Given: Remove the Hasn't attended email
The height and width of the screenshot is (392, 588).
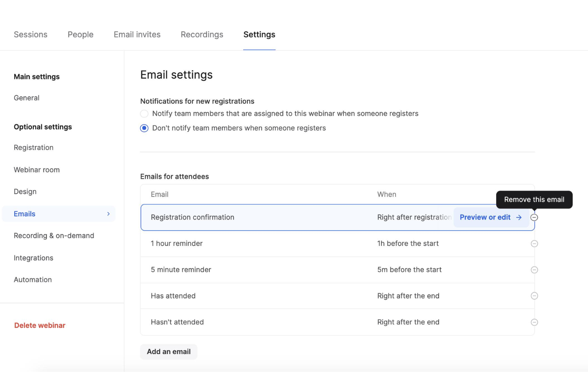Looking at the screenshot, I should point(534,322).
